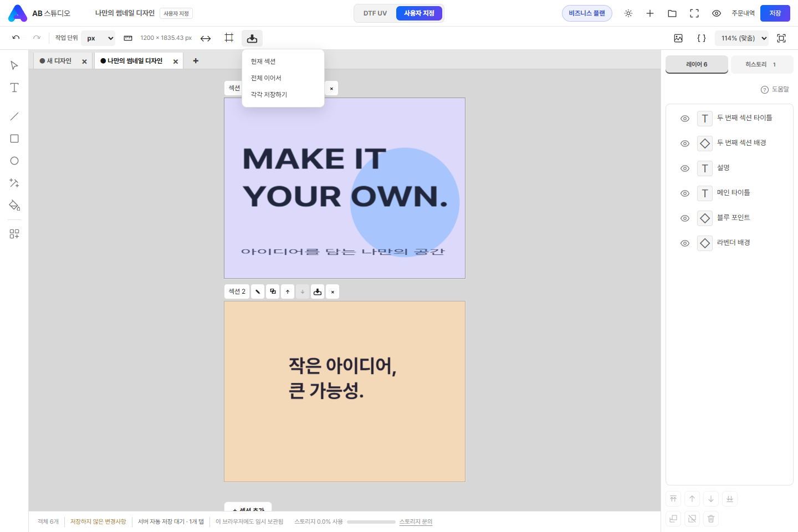Open the 스토리지 문의 link
Viewport: 798px width, 532px height.
[x=416, y=521]
